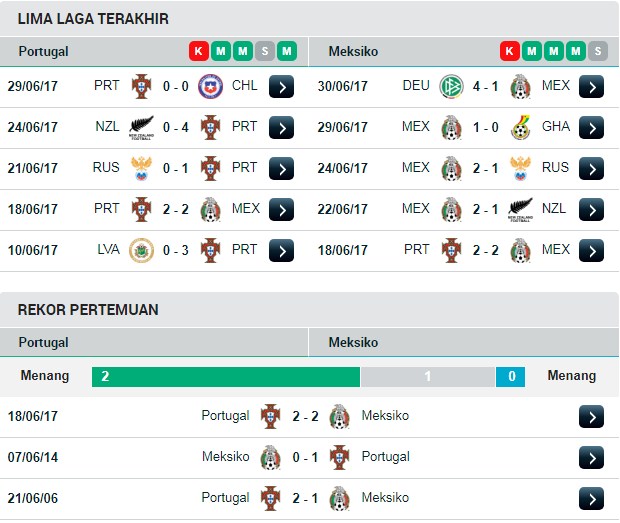The height and width of the screenshot is (523, 620).
Task: Click the blue Meksiko wins segment showing 0
Action: click(510, 376)
